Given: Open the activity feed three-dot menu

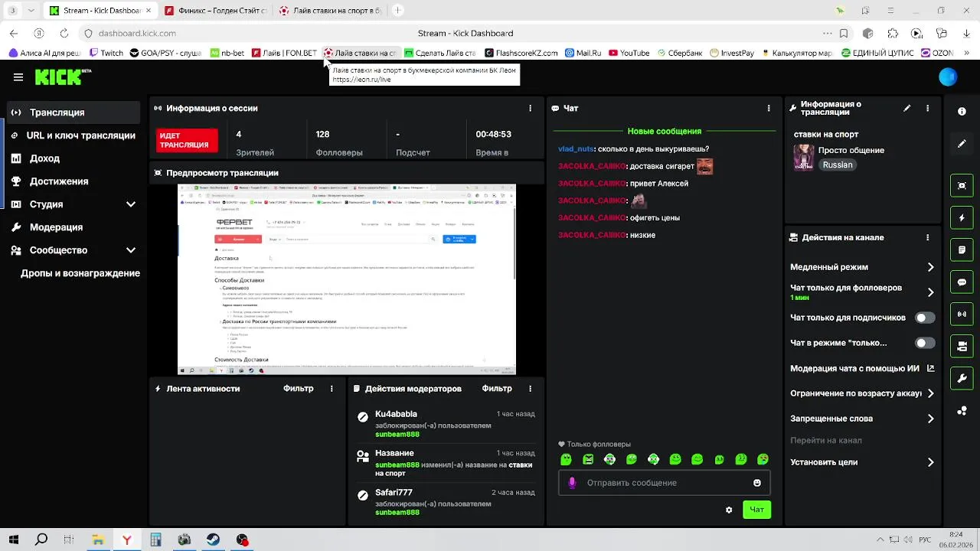Looking at the screenshot, I should [x=332, y=389].
